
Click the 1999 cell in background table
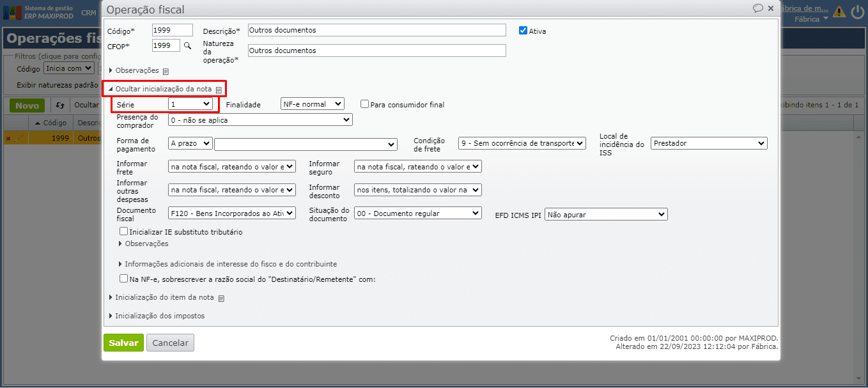pos(50,138)
